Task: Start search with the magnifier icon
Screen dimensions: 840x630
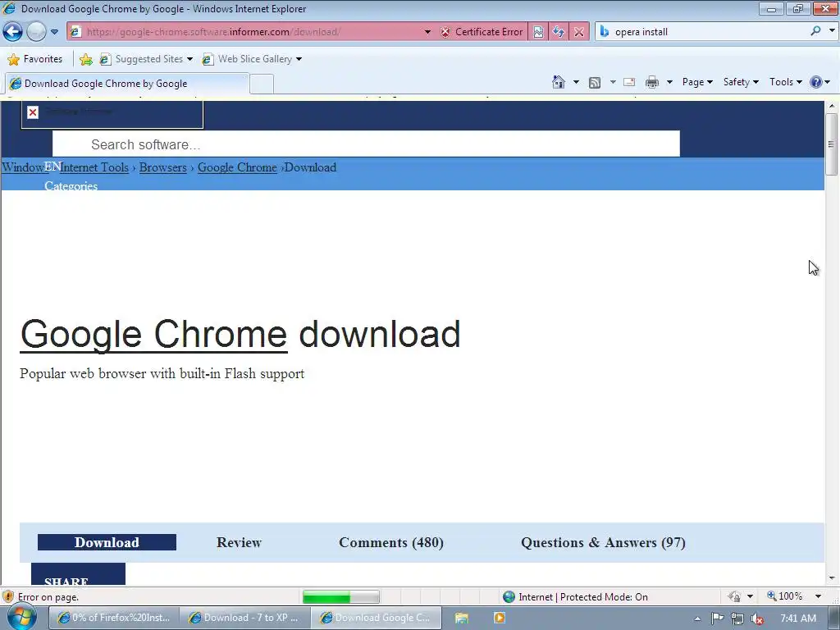Action: [x=815, y=31]
